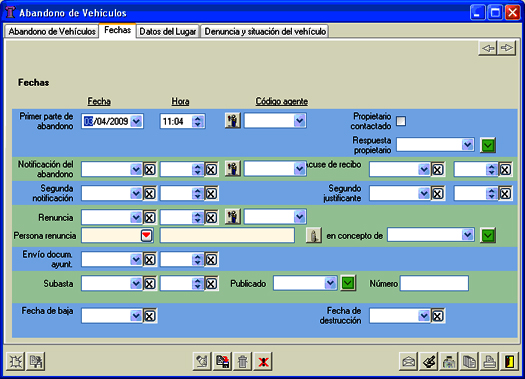Click the first bottom-left toolbar icon

click(x=15, y=361)
